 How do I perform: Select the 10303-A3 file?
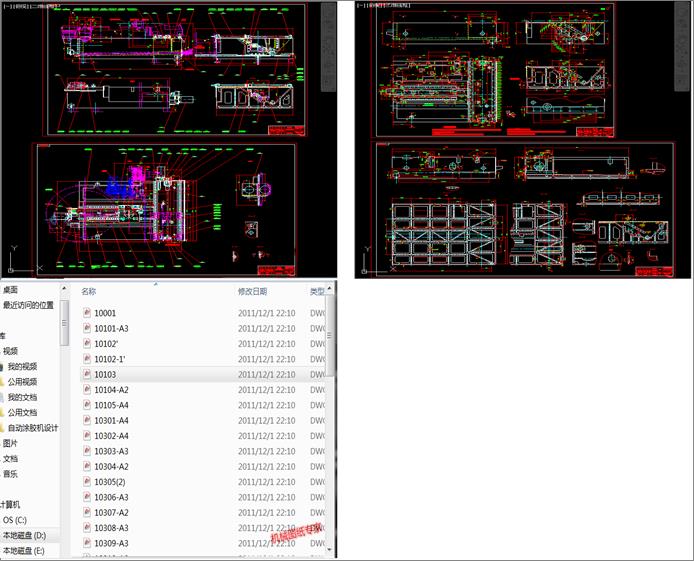tap(111, 451)
